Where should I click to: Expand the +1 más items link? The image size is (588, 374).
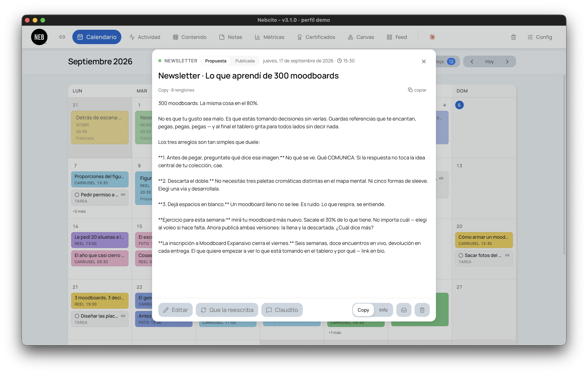point(334,333)
